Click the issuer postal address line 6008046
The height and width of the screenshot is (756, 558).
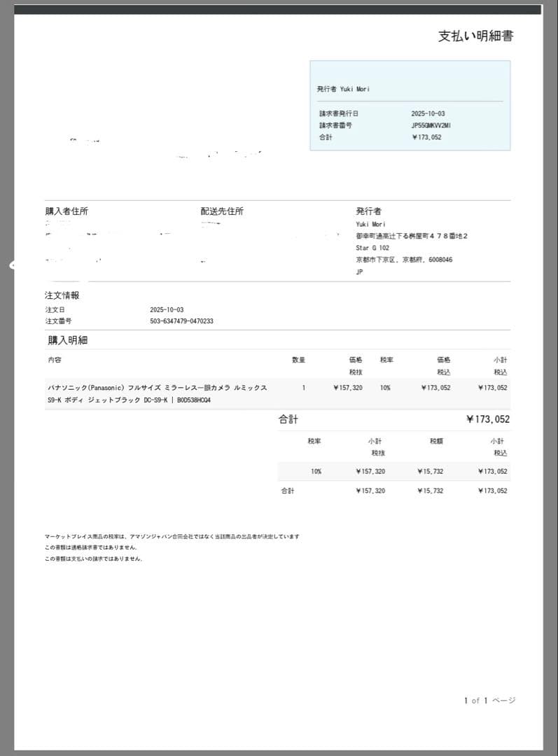[x=404, y=260]
